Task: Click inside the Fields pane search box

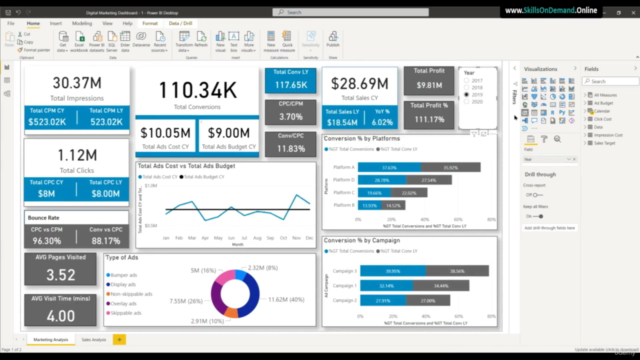Action: (x=611, y=81)
